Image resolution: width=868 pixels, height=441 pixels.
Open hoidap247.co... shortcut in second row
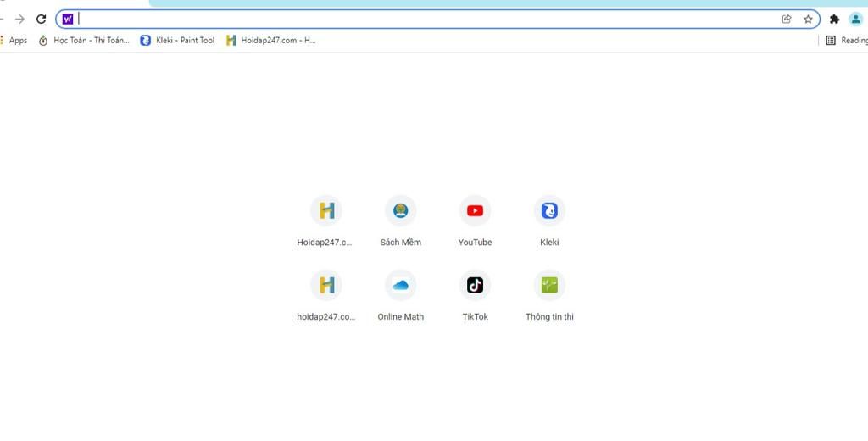[325, 296]
